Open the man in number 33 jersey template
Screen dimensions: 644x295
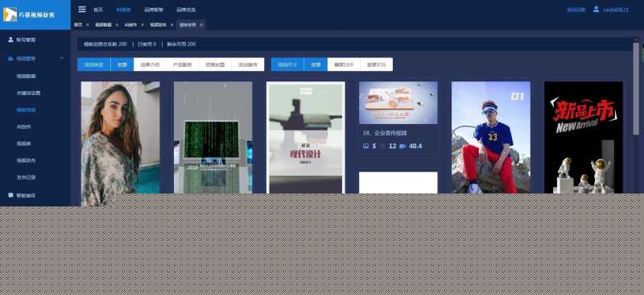pos(491,137)
